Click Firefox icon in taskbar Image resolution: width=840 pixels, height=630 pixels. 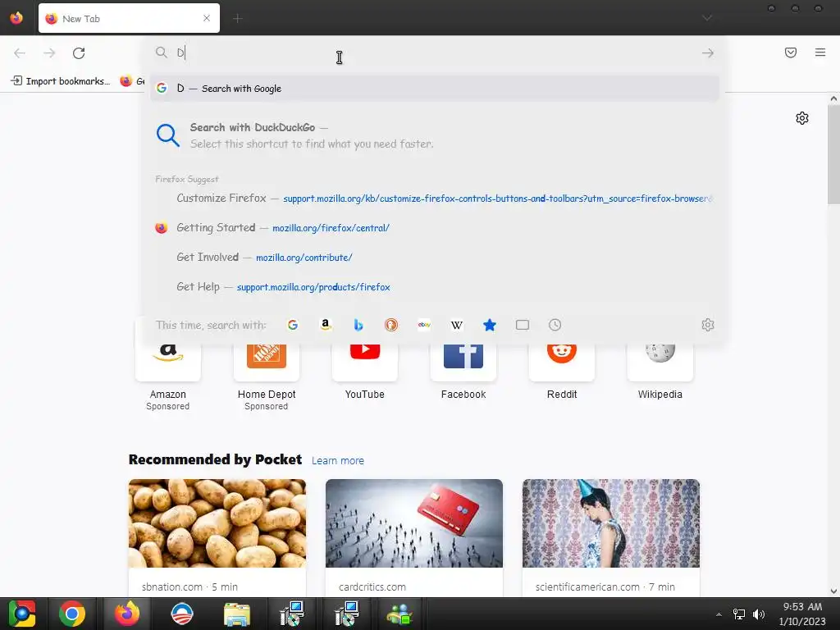tap(127, 614)
